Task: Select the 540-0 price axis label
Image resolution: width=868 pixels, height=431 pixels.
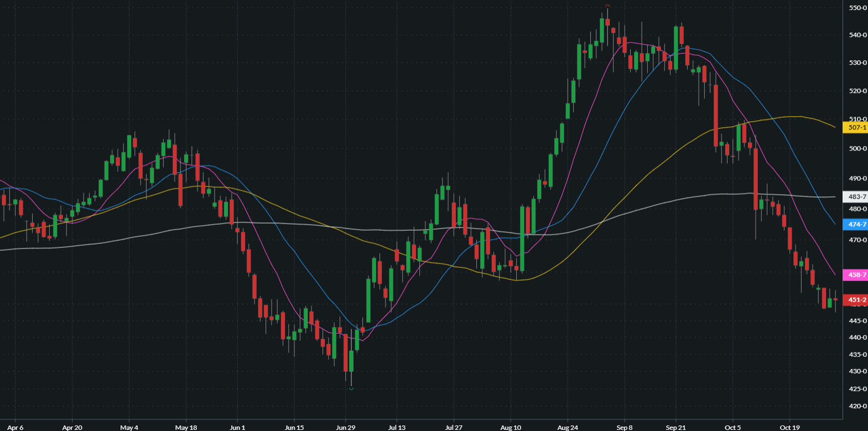Action: (857, 35)
